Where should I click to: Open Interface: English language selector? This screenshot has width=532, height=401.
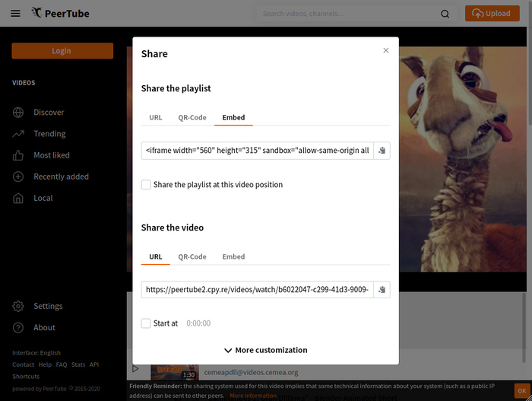(36, 353)
